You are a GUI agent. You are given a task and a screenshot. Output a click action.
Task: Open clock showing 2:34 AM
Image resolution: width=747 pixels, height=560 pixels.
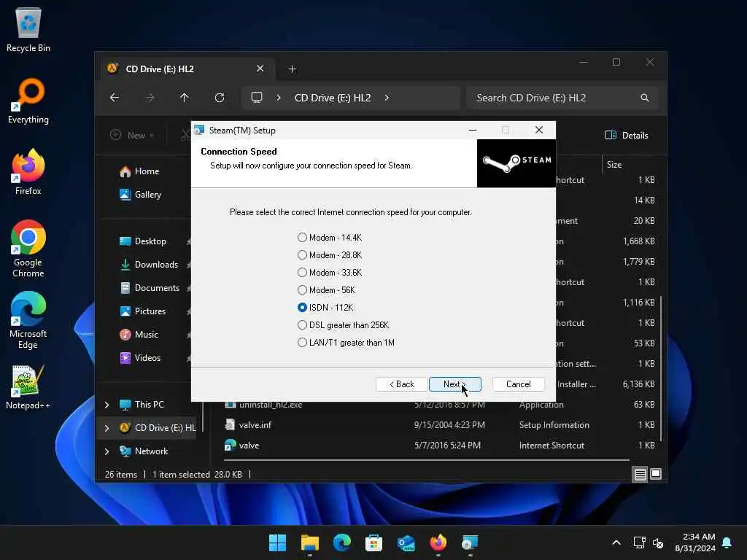(695, 542)
